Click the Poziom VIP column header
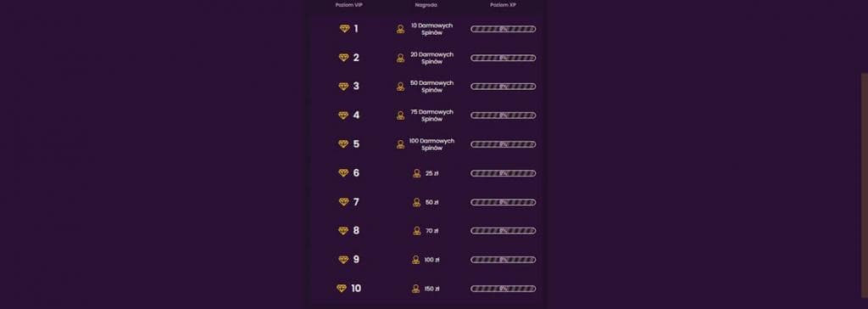Screen dimensions: 868x309 [348, 5]
